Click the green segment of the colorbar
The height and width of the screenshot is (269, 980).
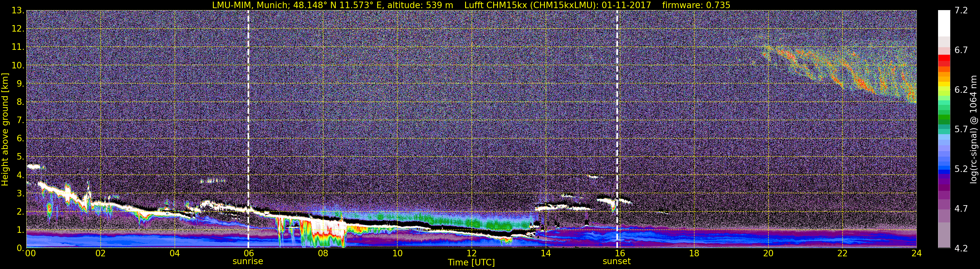pos(944,117)
